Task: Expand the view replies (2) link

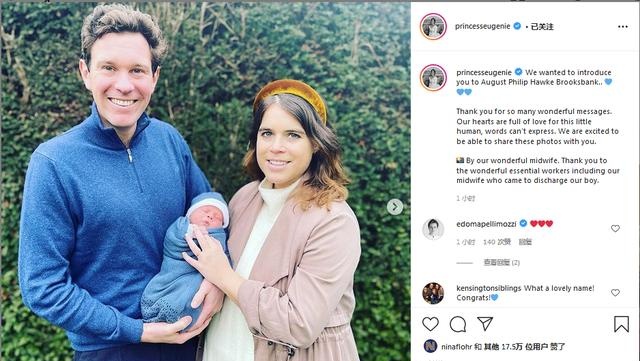Action: point(502,263)
